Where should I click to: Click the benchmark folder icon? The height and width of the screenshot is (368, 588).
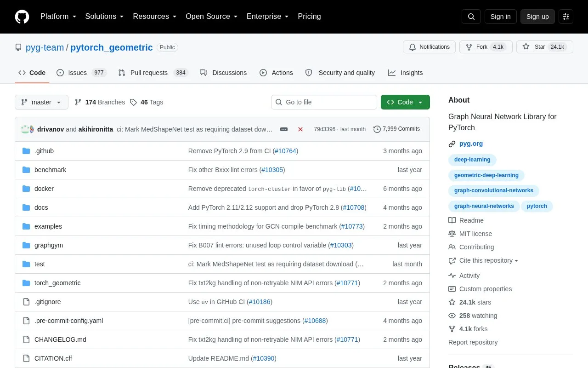pos(26,170)
